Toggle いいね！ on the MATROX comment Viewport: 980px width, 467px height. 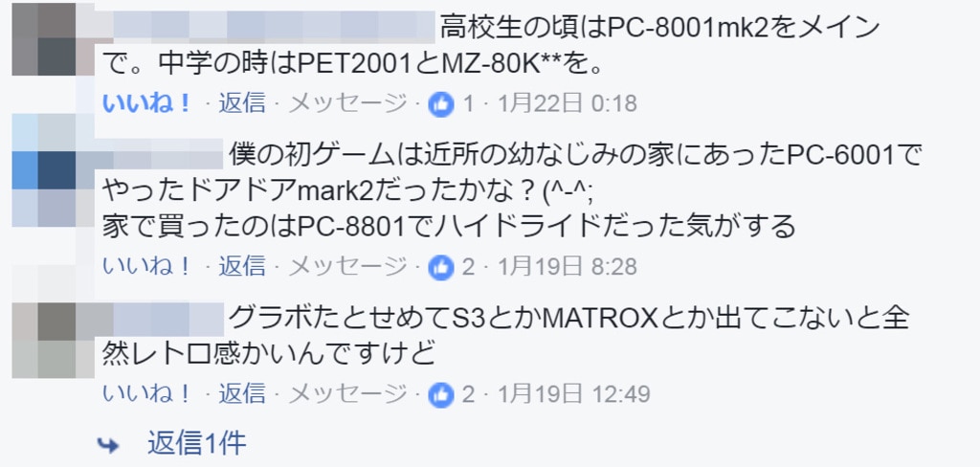click(146, 394)
